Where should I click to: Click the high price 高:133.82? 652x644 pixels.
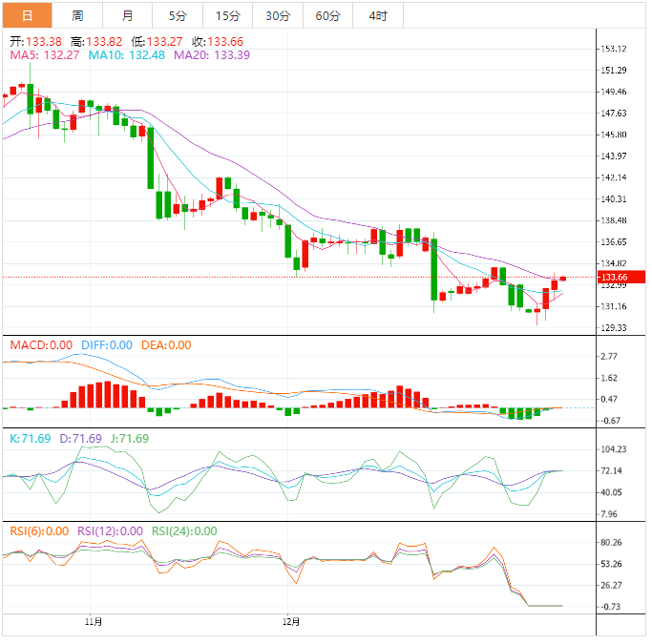coord(96,42)
